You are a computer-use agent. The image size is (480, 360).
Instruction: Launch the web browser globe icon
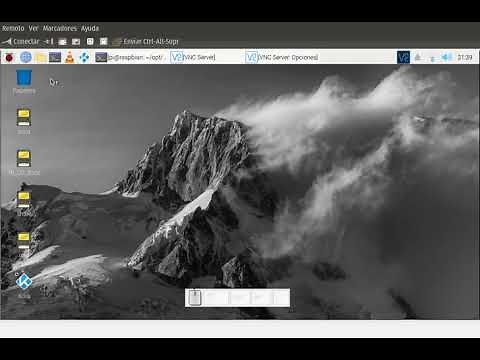pos(26,57)
